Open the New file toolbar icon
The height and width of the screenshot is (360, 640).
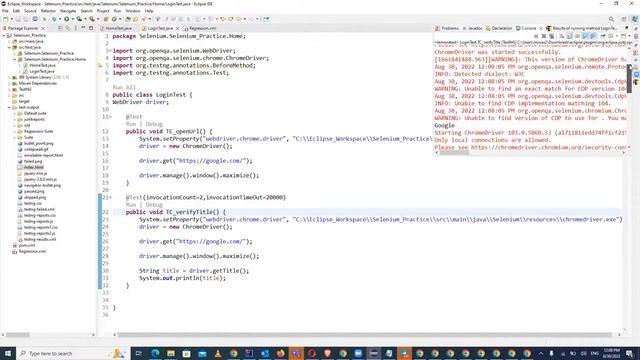(x=5, y=19)
